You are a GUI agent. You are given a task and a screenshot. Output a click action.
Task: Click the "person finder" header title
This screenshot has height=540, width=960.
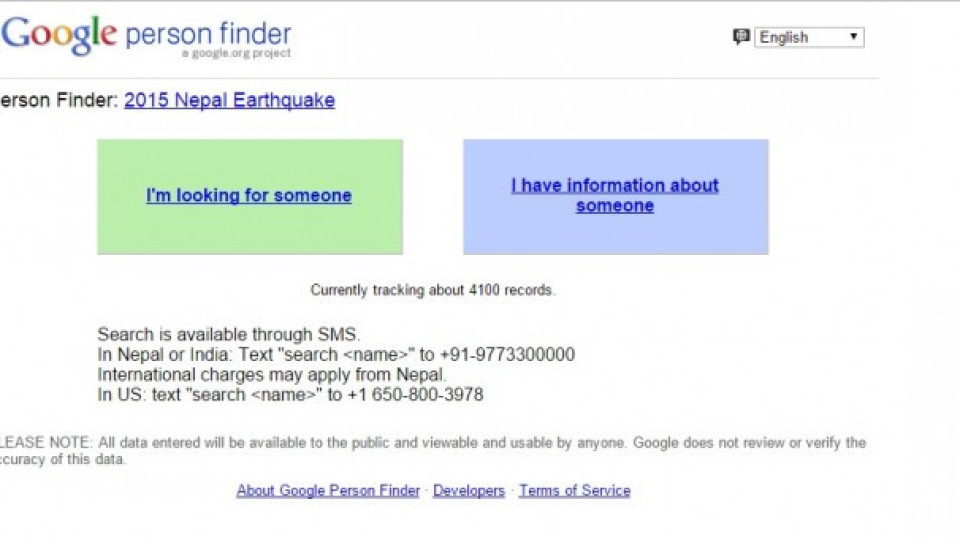(x=208, y=34)
